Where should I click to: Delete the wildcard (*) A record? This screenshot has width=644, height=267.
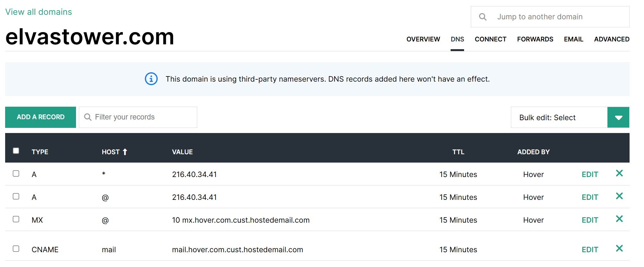[619, 174]
